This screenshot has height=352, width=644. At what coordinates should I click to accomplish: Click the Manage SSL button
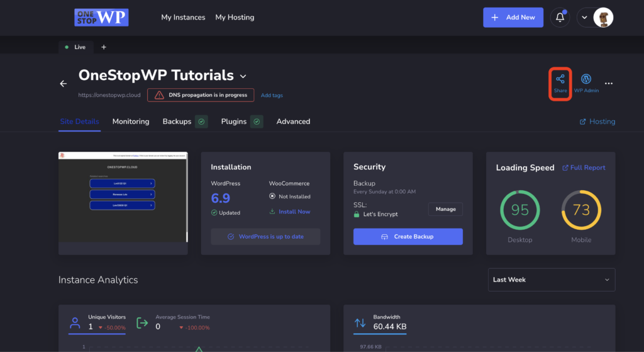446,209
